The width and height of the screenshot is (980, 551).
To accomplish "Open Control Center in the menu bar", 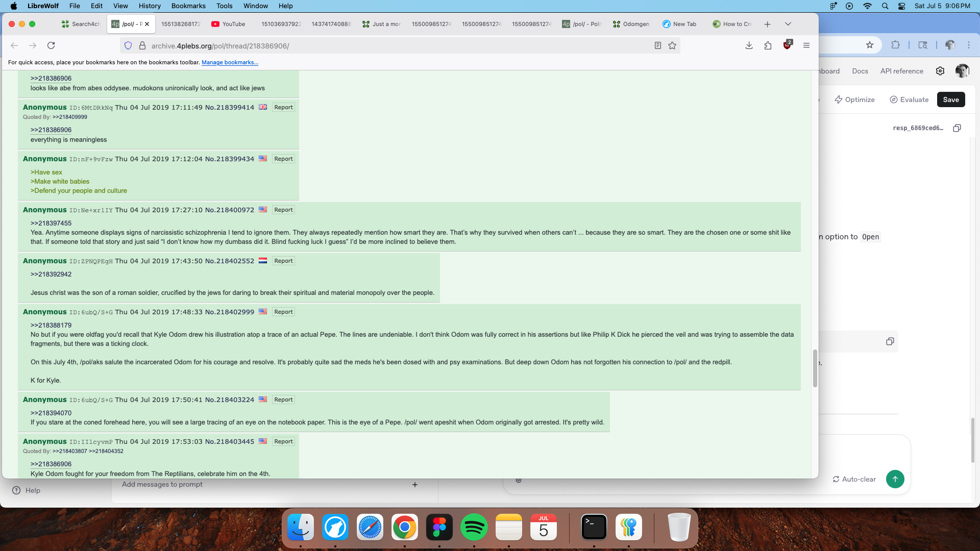I will 902,6.
